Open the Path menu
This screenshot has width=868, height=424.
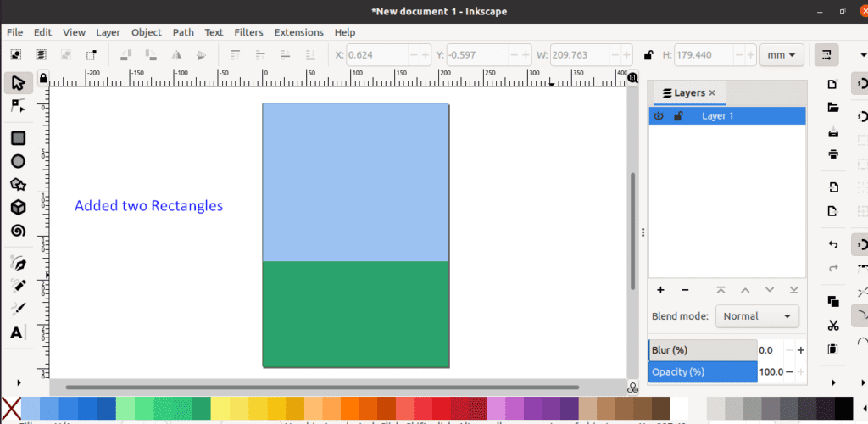[x=183, y=32]
